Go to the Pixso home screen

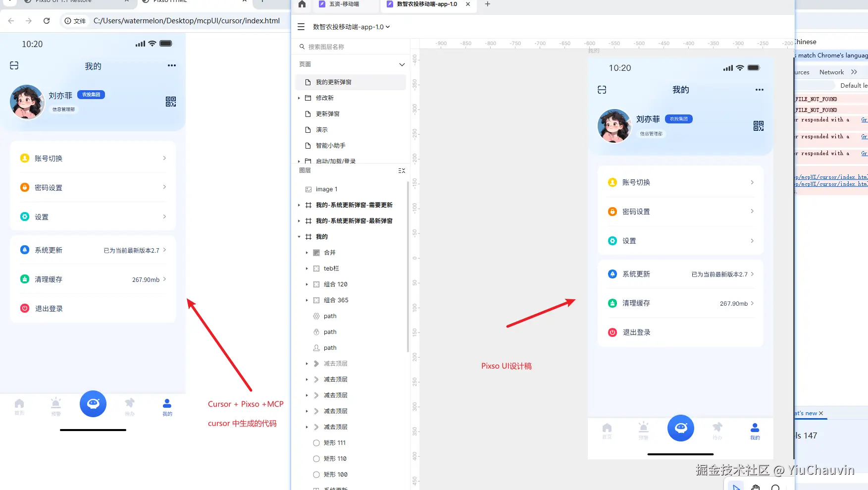pos(302,4)
